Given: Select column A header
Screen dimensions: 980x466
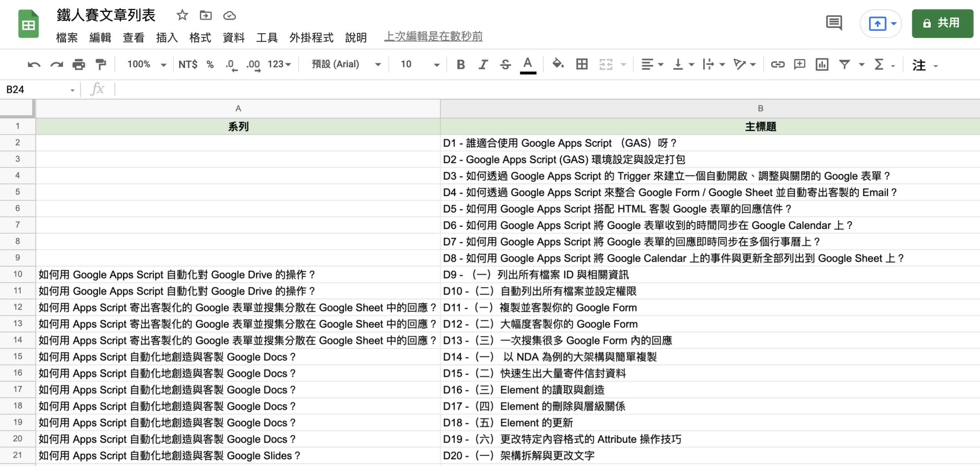Looking at the screenshot, I should (238, 108).
